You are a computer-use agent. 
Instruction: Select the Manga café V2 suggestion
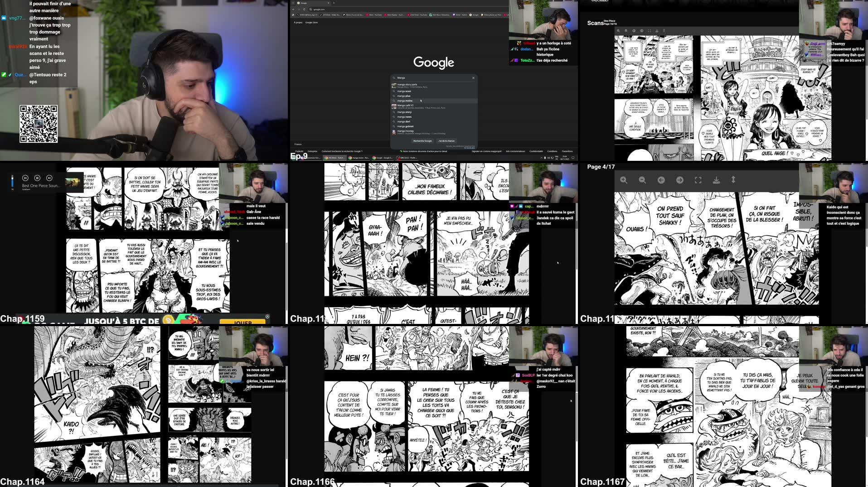pos(406,106)
